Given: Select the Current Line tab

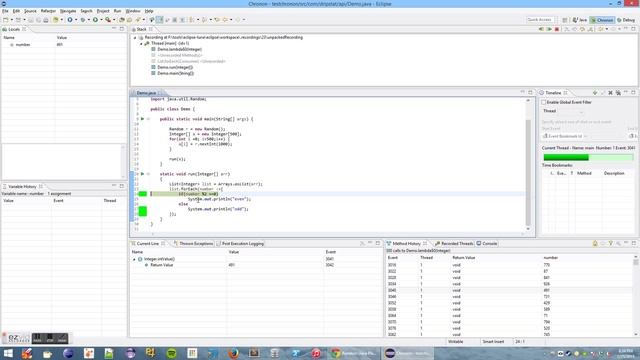Looking at the screenshot, I should pos(147,244).
